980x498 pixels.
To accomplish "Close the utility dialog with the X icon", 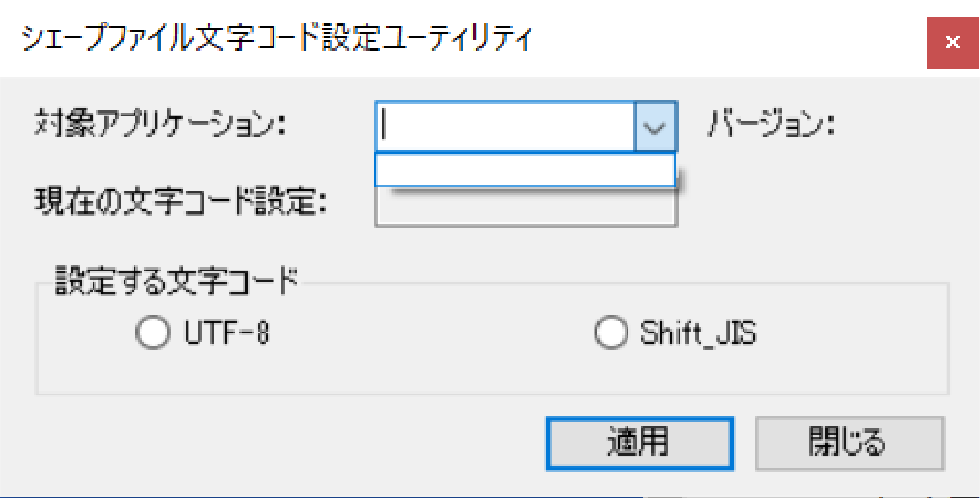I will tap(952, 42).
